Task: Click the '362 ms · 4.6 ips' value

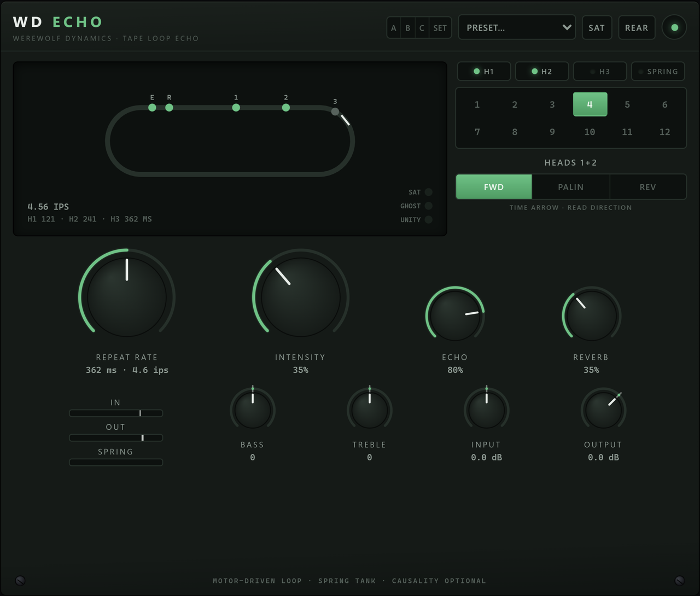Action: 127,370
